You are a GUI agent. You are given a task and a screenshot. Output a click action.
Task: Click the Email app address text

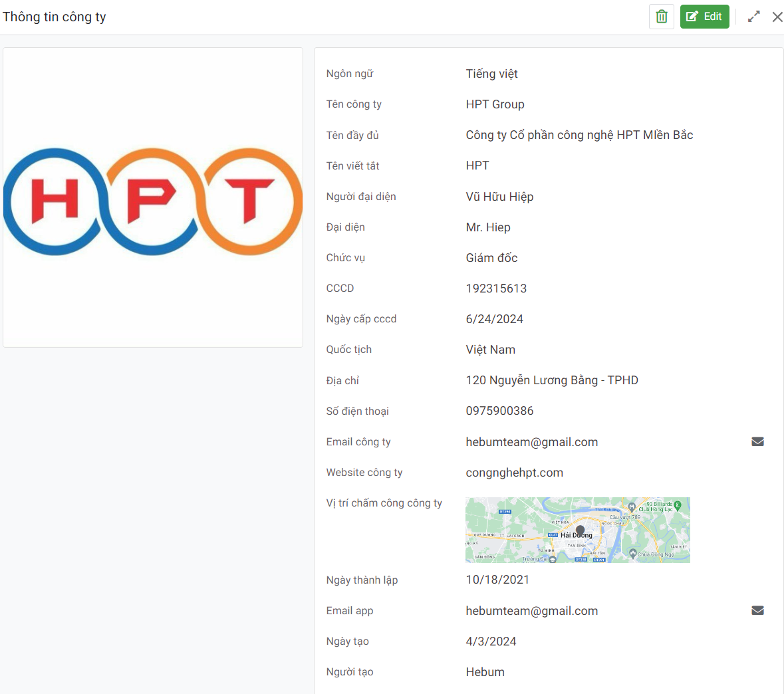(x=531, y=611)
